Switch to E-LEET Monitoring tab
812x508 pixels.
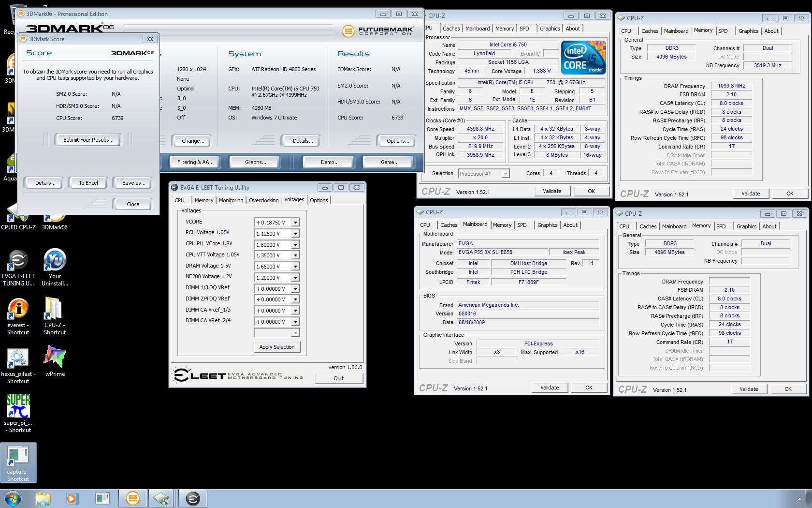(x=231, y=200)
